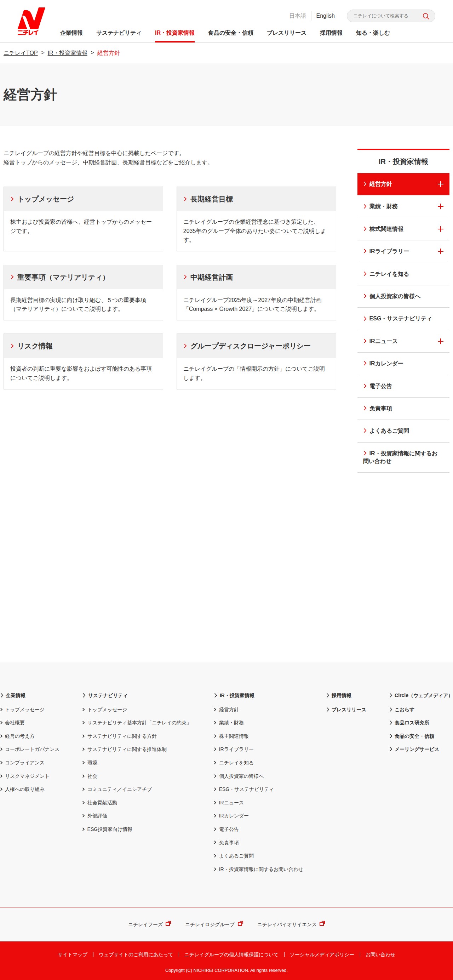
Task: Select 免責事項 in the sidebar
Action: click(x=403, y=409)
